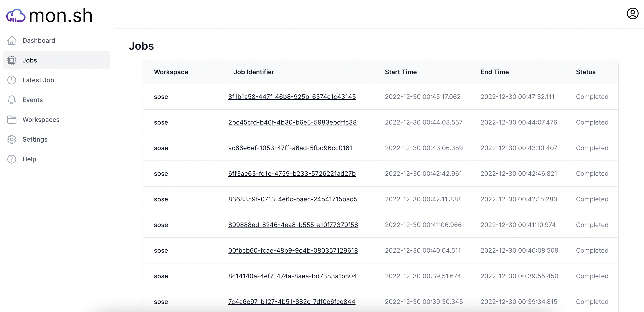Click end time 2022-12-30 00:39:55.450
Screen dimensions: 644x312
(519, 276)
